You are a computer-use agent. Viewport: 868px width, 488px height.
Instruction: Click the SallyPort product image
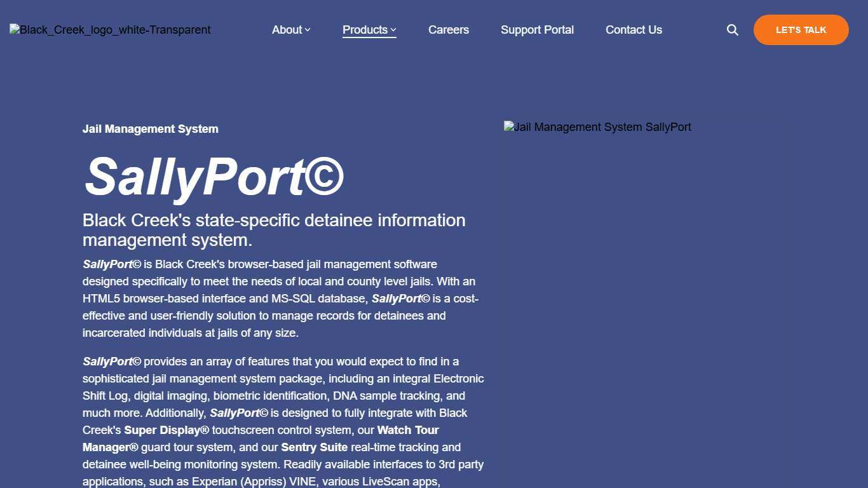click(597, 126)
